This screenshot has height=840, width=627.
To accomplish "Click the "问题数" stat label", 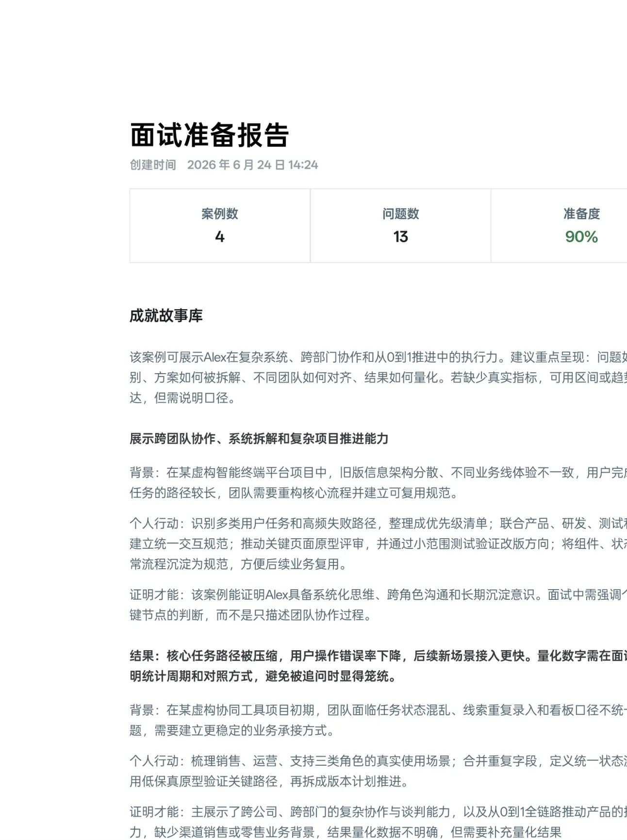I will [x=400, y=214].
